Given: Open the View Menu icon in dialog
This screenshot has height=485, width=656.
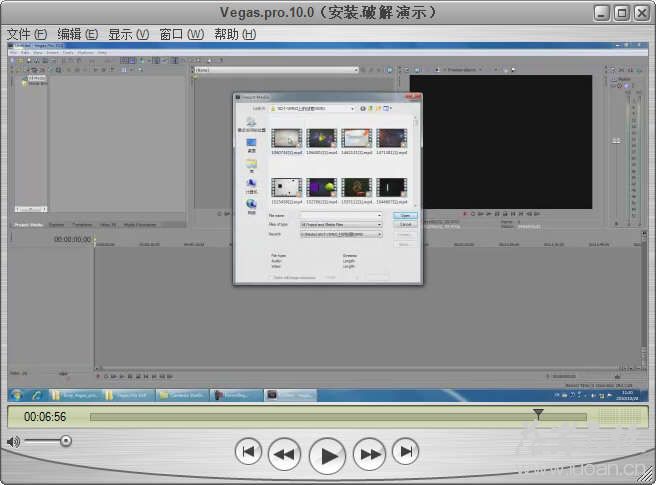Looking at the screenshot, I should tap(387, 108).
